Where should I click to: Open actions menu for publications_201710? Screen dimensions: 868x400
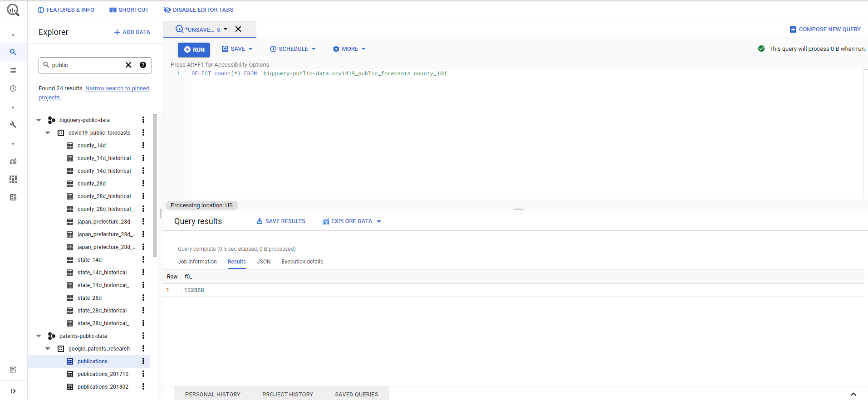point(143,374)
